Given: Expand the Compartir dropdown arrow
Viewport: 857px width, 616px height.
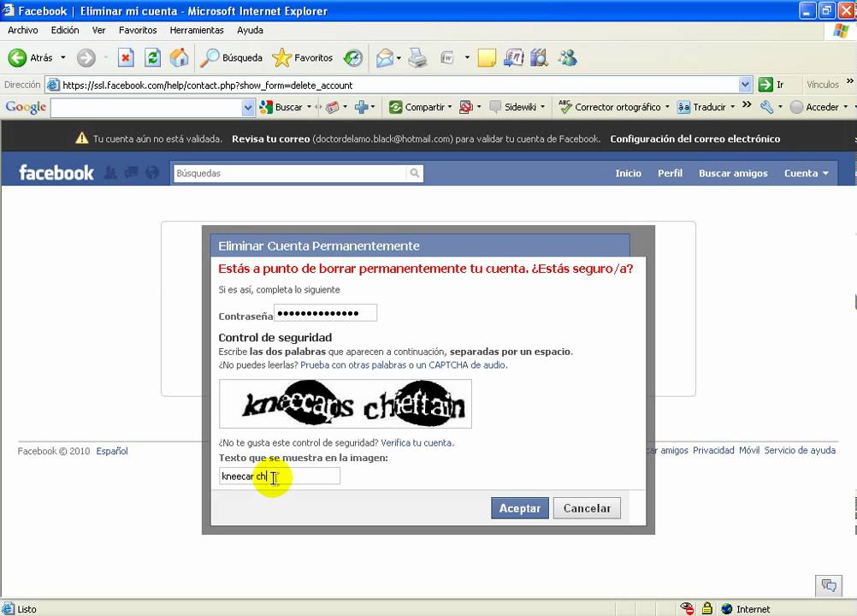Looking at the screenshot, I should (450, 107).
